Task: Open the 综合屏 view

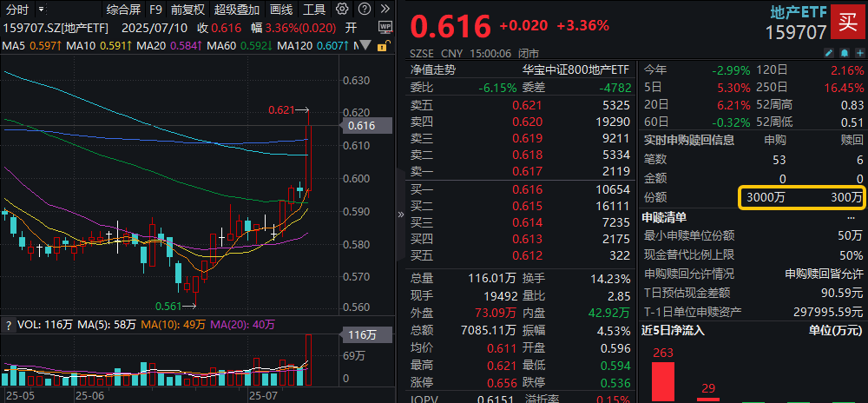Action: point(123,10)
